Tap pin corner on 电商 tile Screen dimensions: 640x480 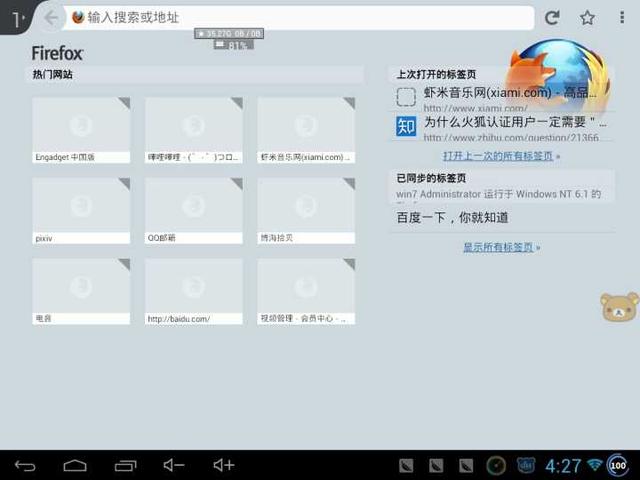coord(125,263)
